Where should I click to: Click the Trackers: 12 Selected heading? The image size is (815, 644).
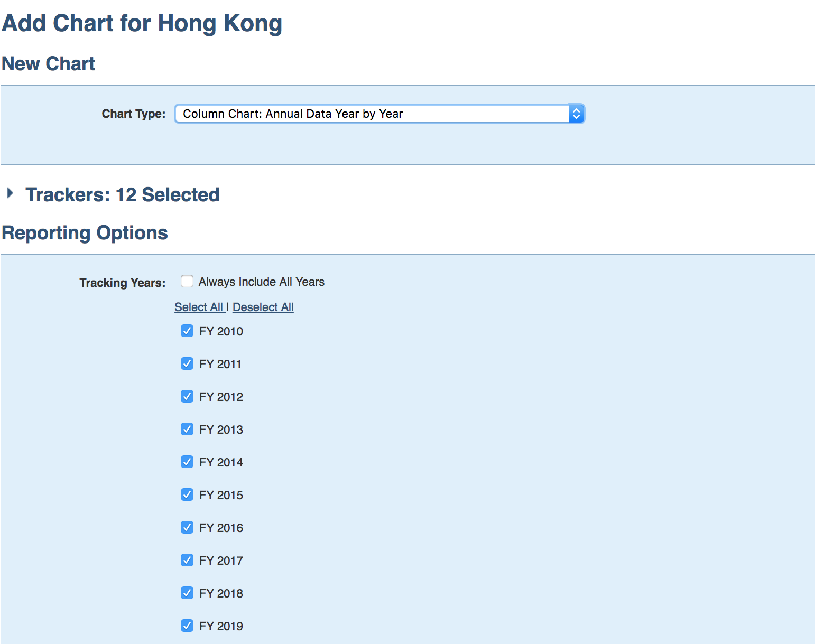point(122,195)
